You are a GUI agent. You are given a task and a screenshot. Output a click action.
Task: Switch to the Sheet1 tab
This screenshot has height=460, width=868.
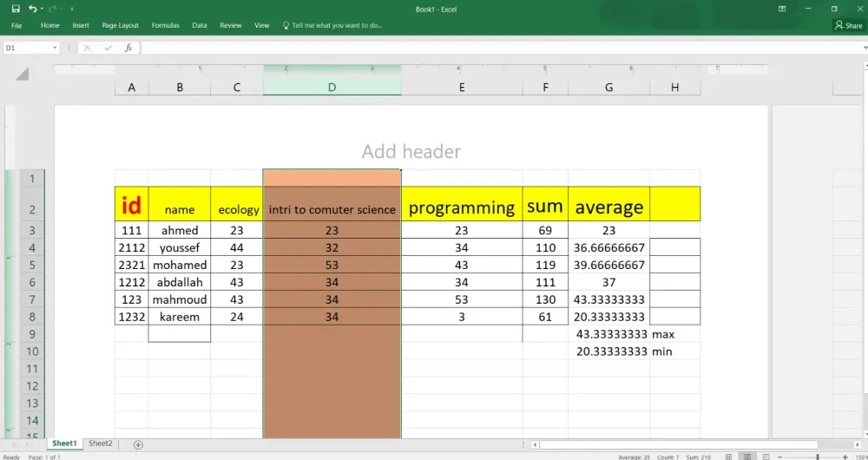click(64, 444)
